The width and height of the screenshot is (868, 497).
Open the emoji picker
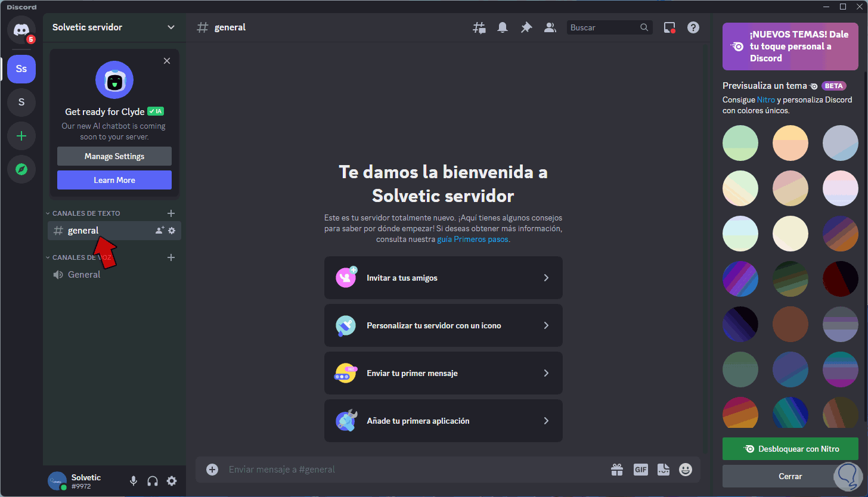point(686,470)
